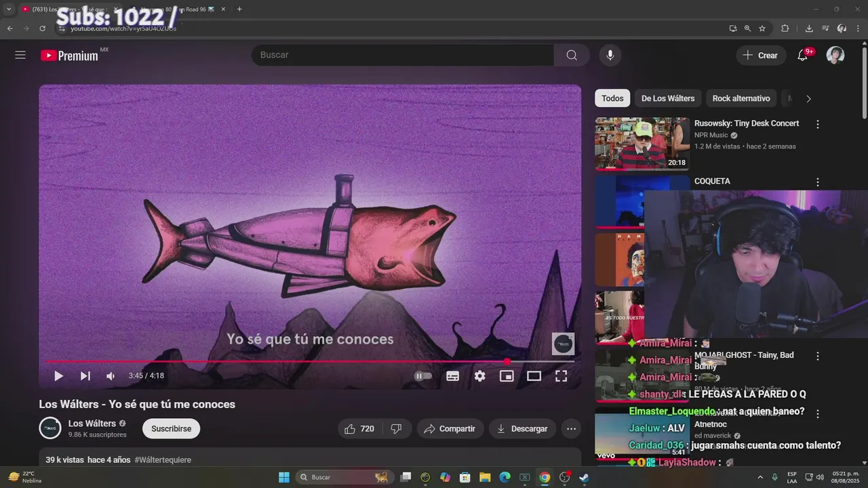Open the Crear create menu
Image resolution: width=868 pixels, height=488 pixels.
pyautogui.click(x=761, y=55)
